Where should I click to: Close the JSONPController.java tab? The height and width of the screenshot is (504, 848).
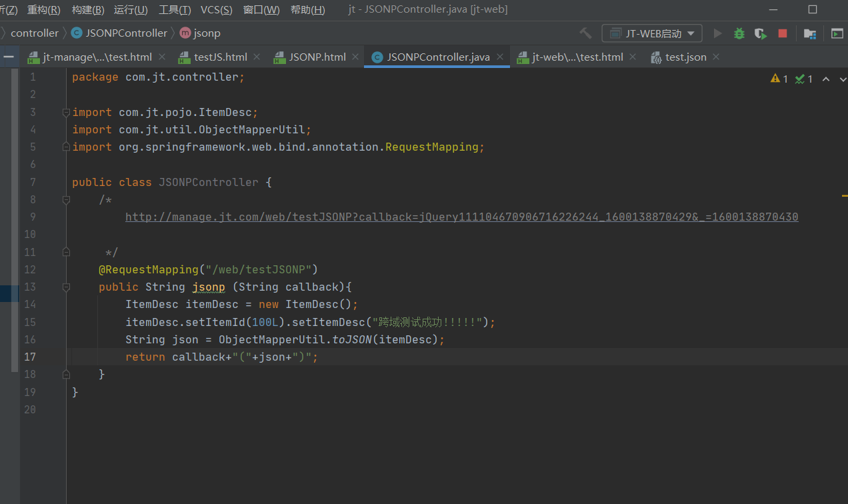(x=499, y=57)
